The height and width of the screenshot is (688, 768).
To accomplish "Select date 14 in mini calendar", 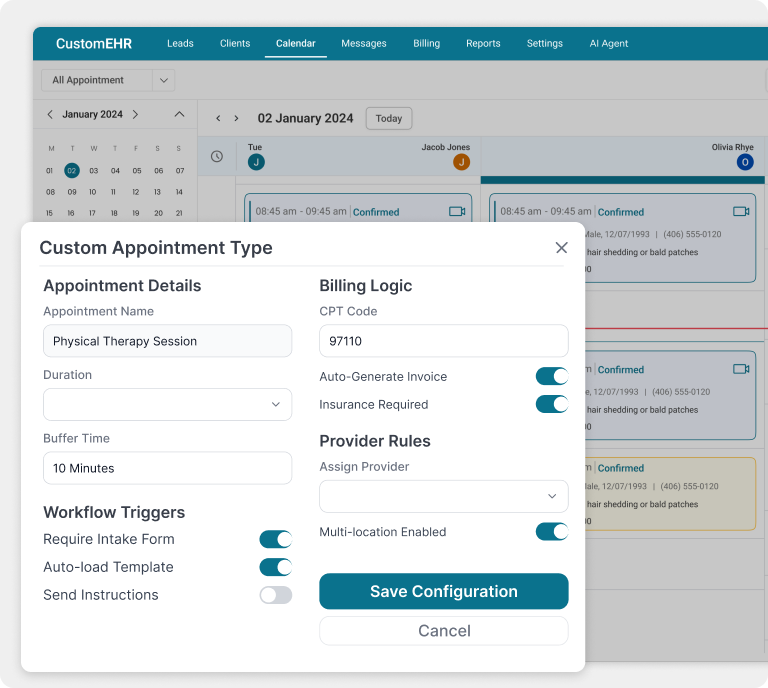I will 179,192.
